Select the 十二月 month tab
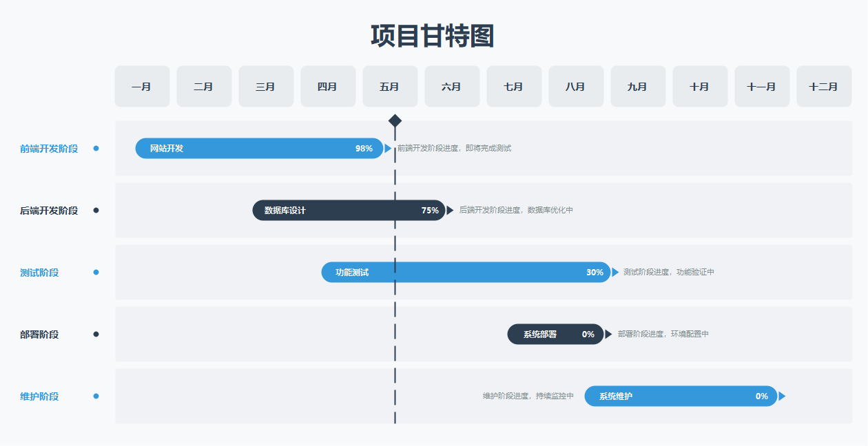 pos(824,86)
